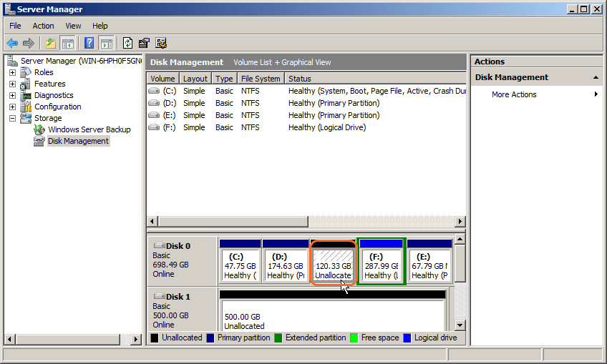Screen dimensions: 607x364
Task: Expand the Diagnostics tree node
Action: pyautogui.click(x=12, y=95)
